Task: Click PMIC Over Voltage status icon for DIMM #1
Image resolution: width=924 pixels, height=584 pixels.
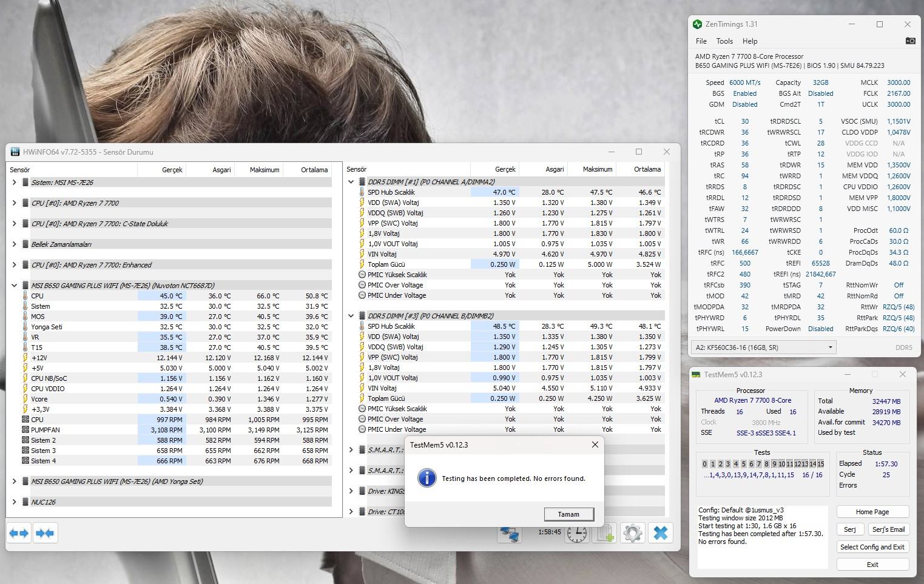Action: 362,285
